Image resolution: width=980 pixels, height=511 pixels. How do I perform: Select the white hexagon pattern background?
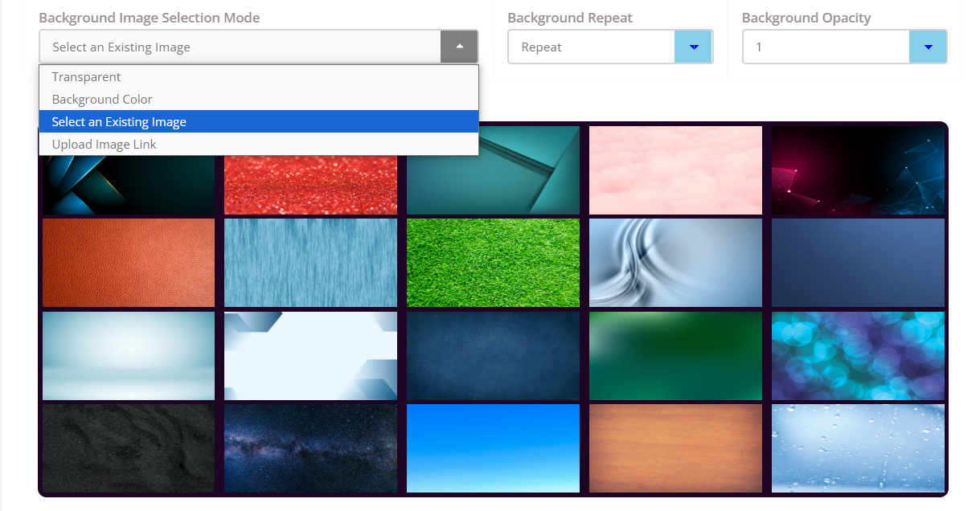(310, 356)
